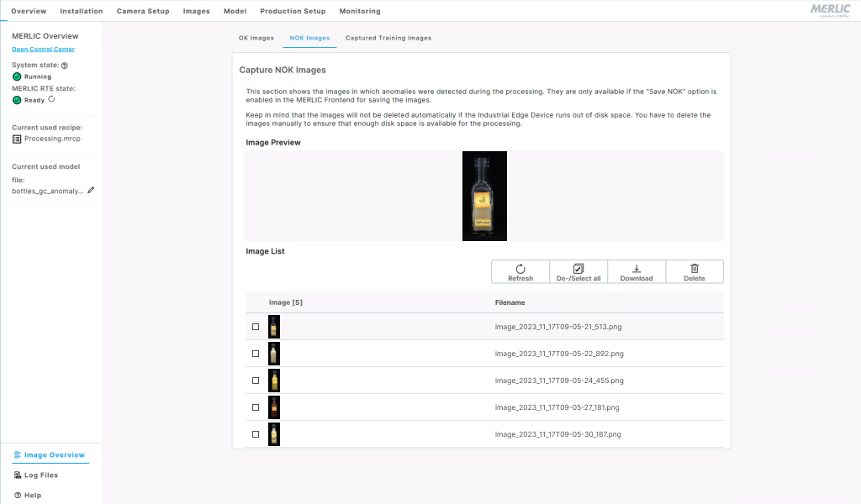Click the MERLIC RTE state refresh icon

click(x=52, y=99)
